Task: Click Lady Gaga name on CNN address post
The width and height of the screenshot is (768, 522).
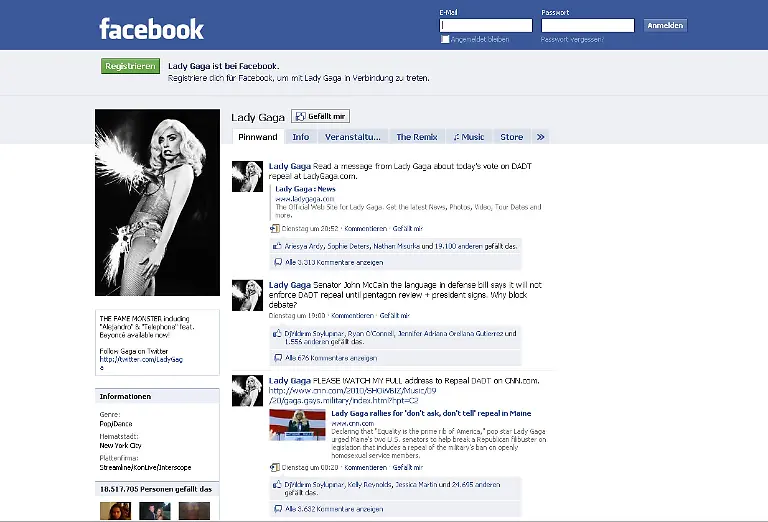Action: click(289, 380)
